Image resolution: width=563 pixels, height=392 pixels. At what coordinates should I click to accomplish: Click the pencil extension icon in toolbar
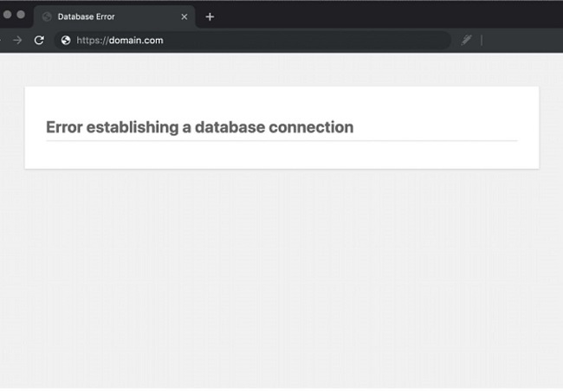pyautogui.click(x=466, y=40)
